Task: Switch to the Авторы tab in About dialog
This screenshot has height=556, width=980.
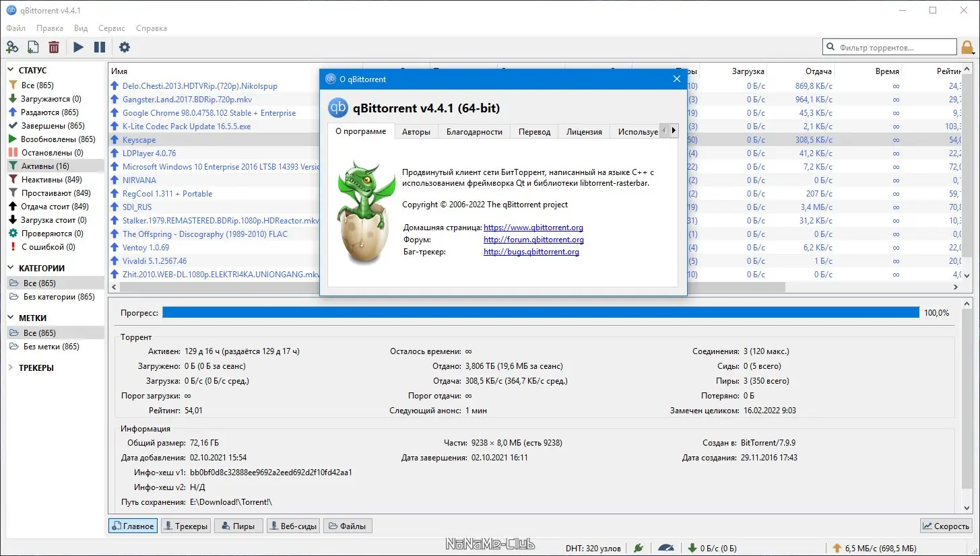Action: [416, 132]
